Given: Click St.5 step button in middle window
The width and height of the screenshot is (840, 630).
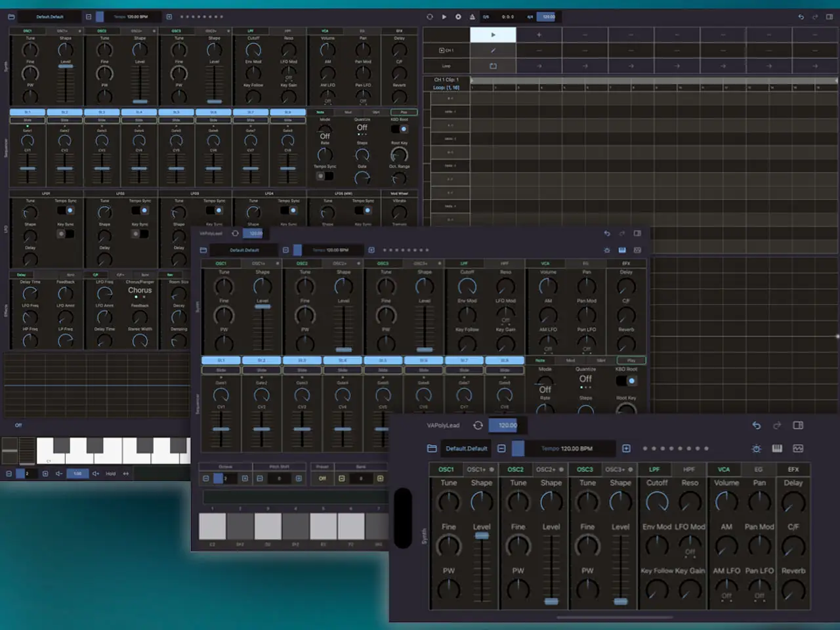Looking at the screenshot, I should tap(383, 360).
